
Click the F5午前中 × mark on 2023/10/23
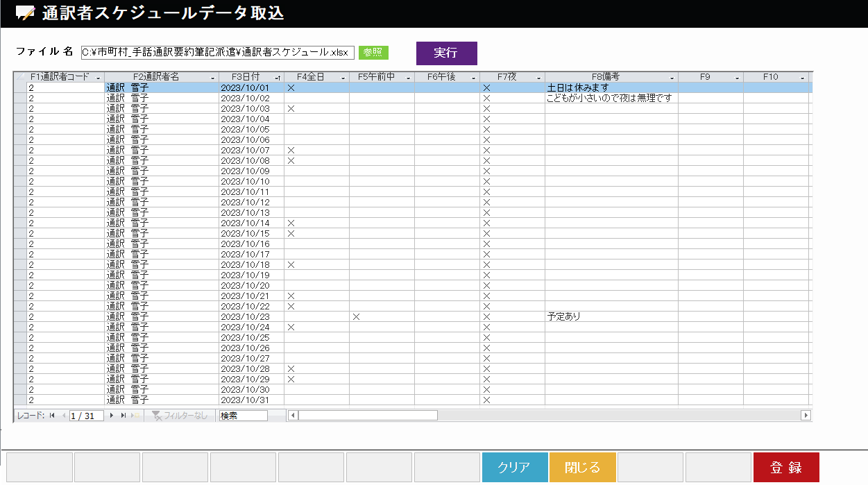357,317
